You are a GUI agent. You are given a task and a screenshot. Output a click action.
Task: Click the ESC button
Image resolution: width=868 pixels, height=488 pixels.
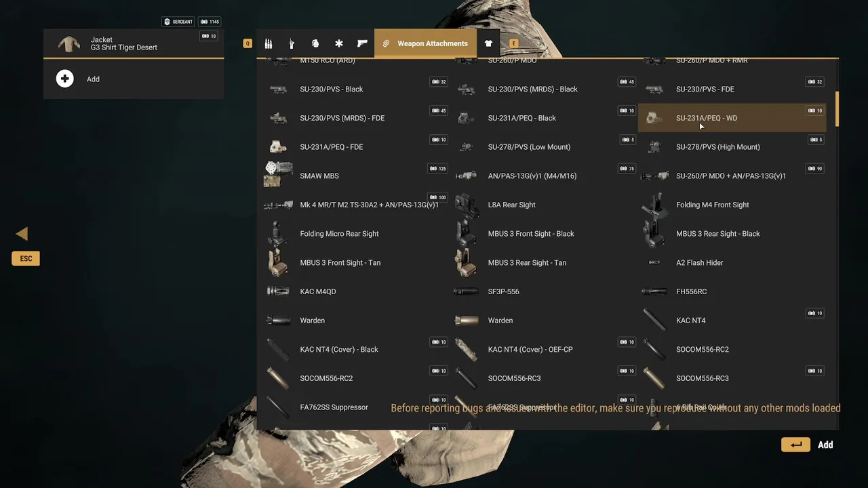click(x=26, y=258)
